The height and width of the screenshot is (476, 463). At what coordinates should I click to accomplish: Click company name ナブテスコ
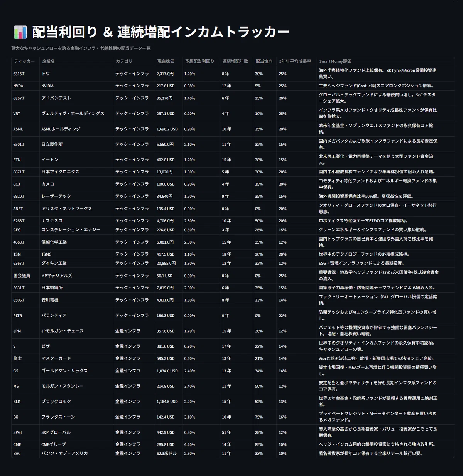tap(76, 221)
